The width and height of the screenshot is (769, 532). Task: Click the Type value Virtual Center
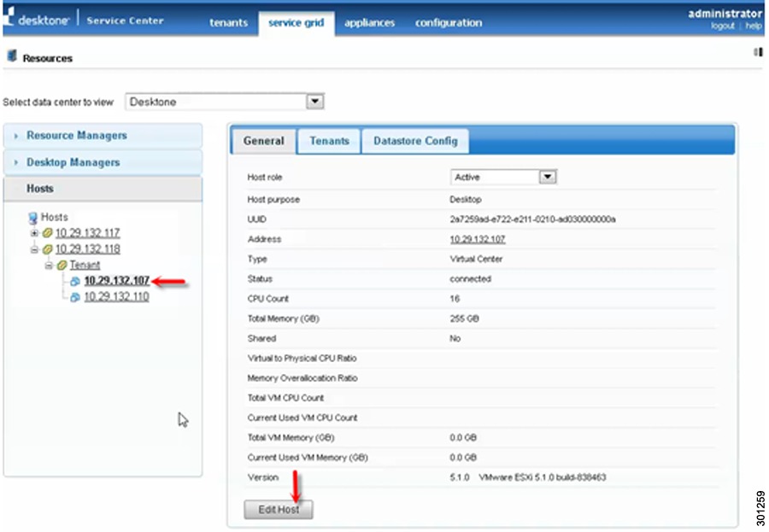476,259
